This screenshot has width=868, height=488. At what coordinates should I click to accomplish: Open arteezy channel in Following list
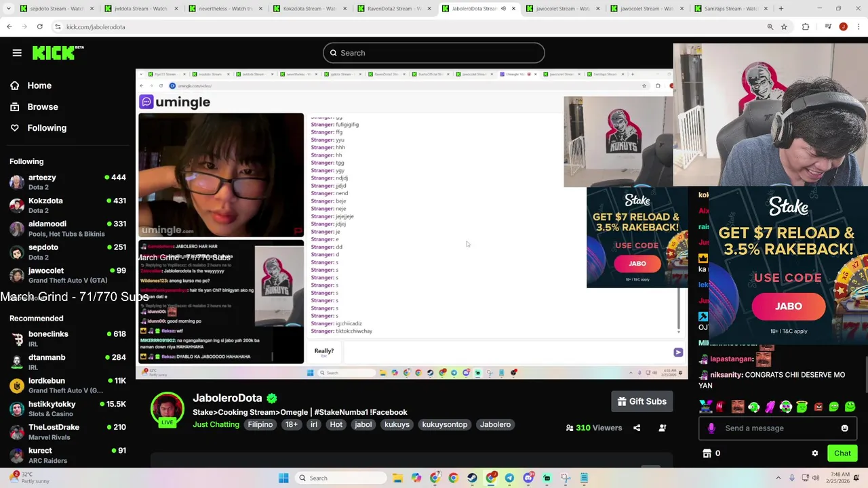[68, 182]
